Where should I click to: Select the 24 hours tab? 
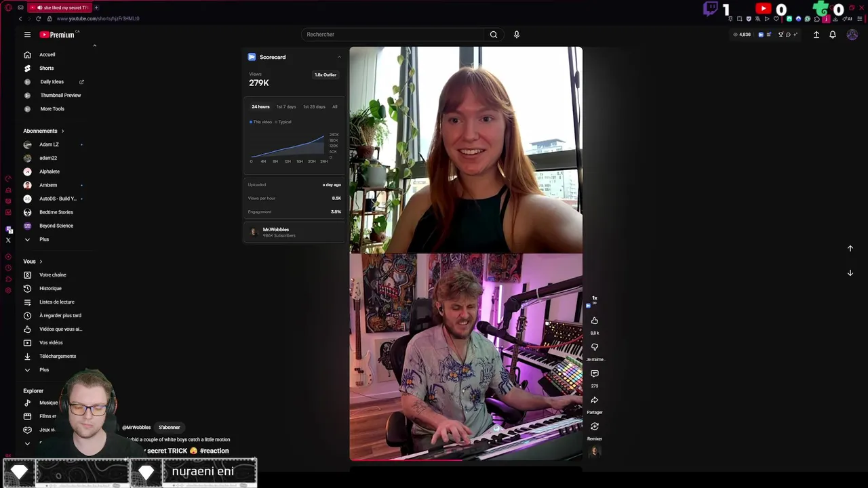(x=260, y=106)
